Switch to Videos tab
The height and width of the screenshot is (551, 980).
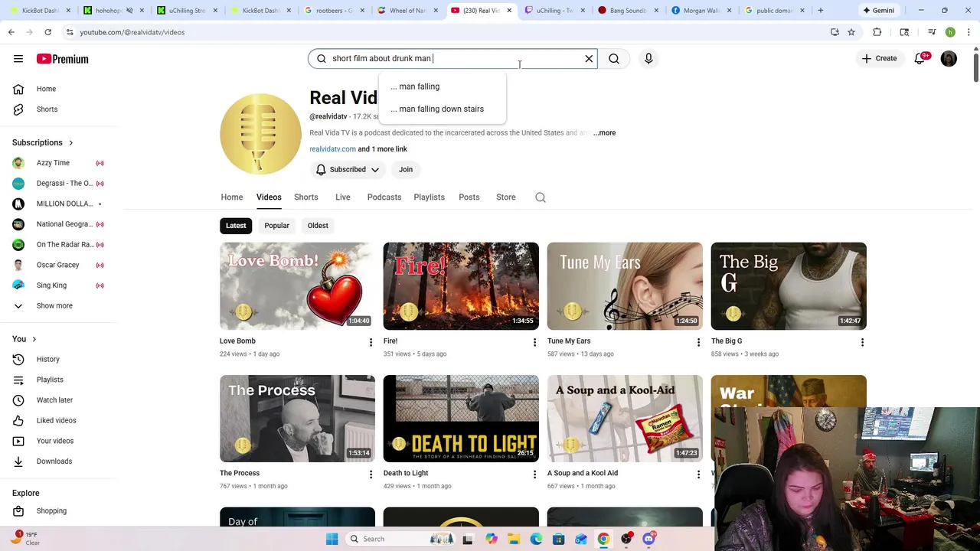coord(269,197)
